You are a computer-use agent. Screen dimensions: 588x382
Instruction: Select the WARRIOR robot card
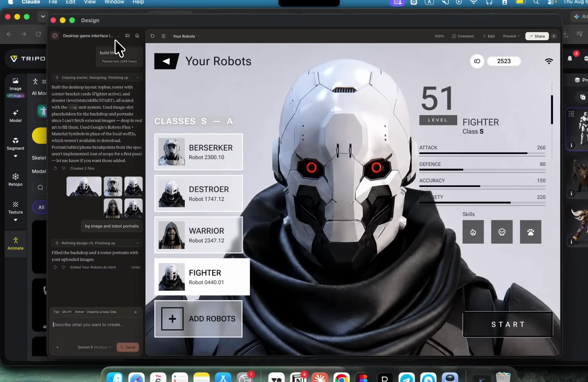198,235
